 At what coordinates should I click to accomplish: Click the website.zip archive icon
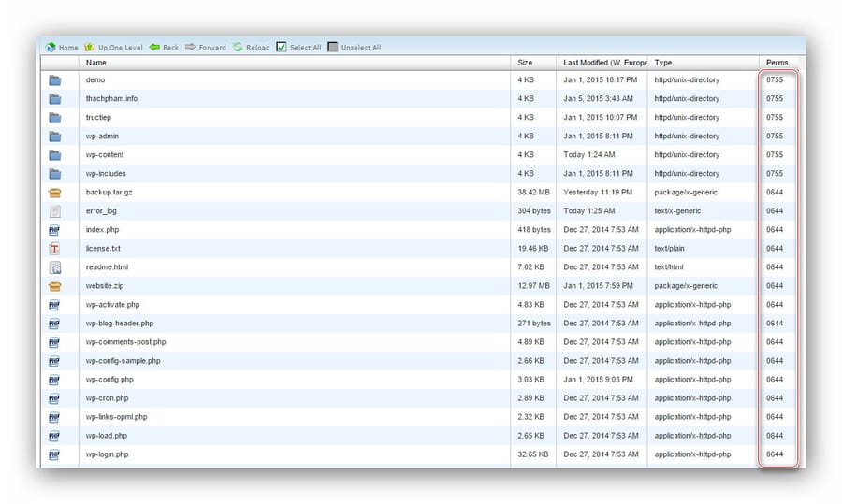click(x=55, y=287)
